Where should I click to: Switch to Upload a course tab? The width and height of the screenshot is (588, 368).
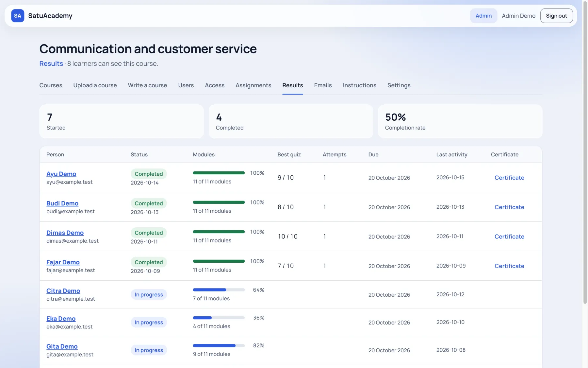tap(95, 85)
